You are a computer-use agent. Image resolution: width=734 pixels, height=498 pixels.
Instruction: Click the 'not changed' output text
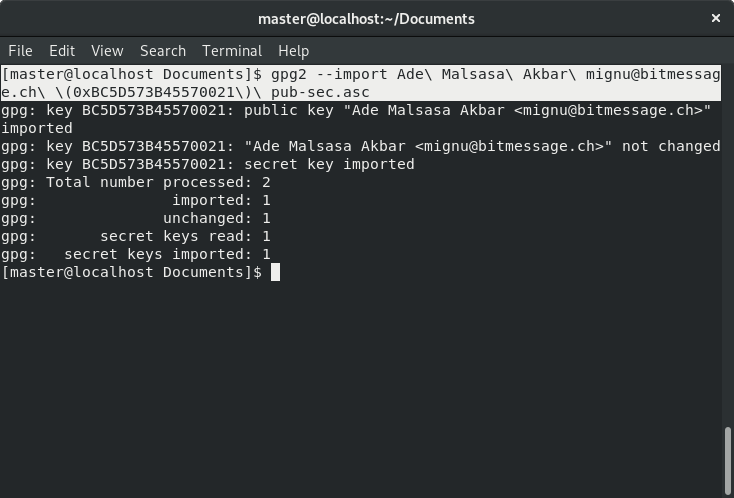click(671, 146)
